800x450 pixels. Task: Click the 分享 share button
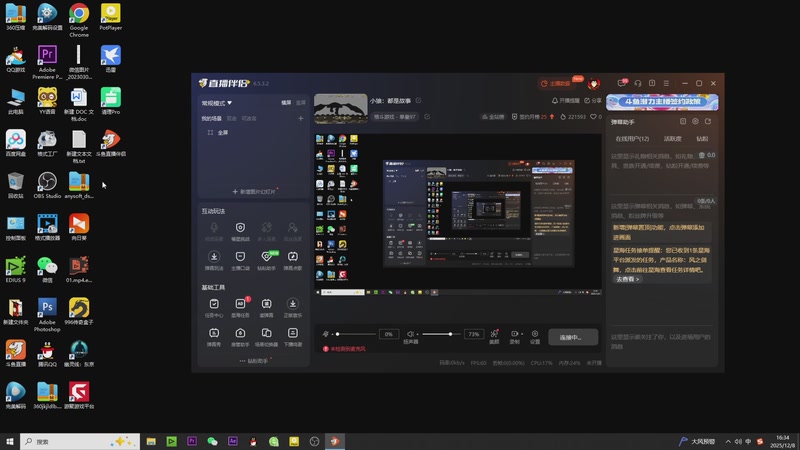[593, 101]
